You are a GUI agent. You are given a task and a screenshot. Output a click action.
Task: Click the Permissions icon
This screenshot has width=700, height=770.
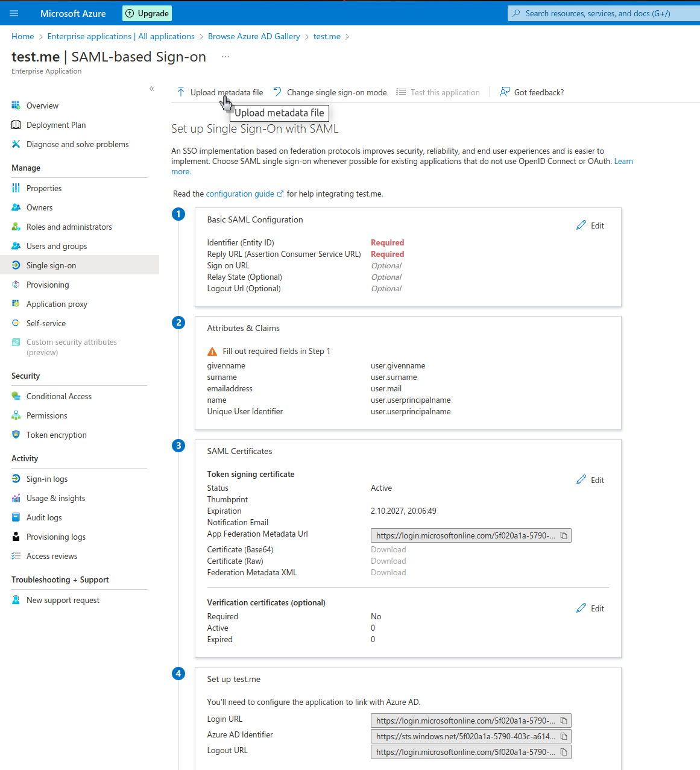pyautogui.click(x=16, y=415)
